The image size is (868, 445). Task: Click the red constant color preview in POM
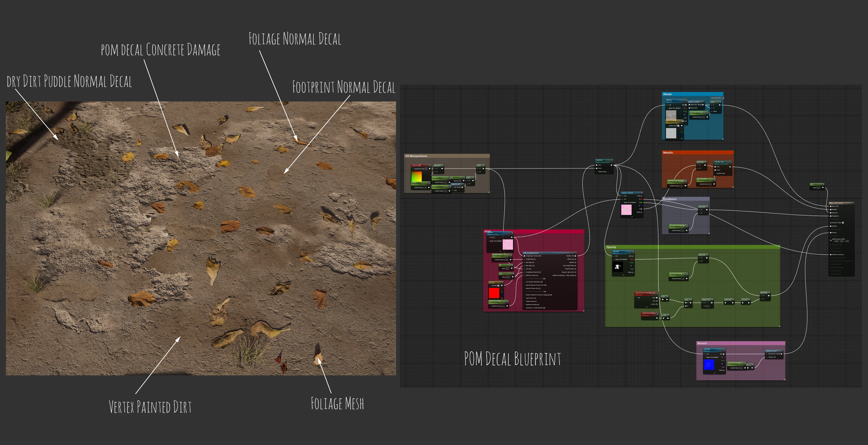pyautogui.click(x=494, y=293)
